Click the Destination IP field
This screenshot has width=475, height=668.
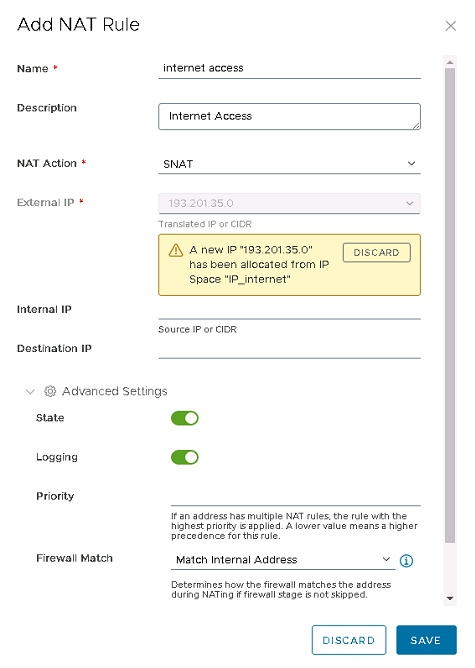click(x=289, y=349)
